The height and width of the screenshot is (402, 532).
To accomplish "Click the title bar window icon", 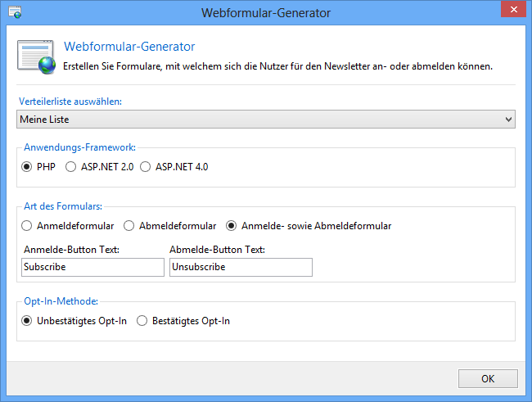I will 15,12.
